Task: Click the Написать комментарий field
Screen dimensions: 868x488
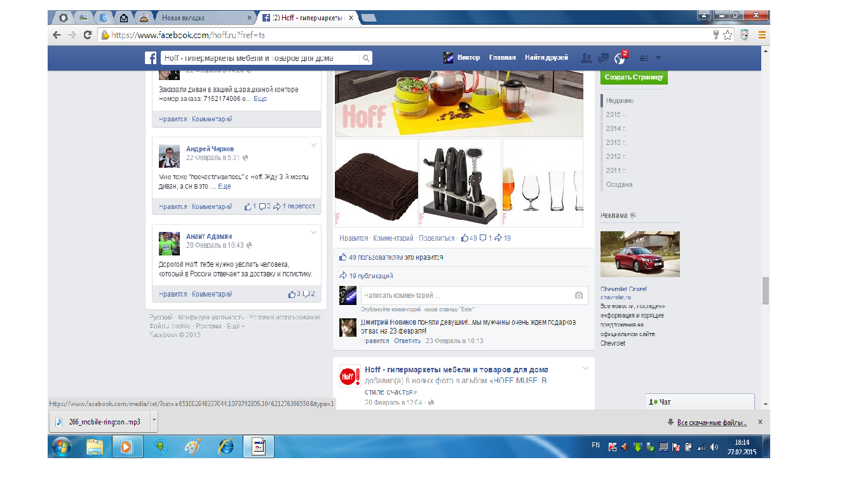Action: [x=466, y=295]
